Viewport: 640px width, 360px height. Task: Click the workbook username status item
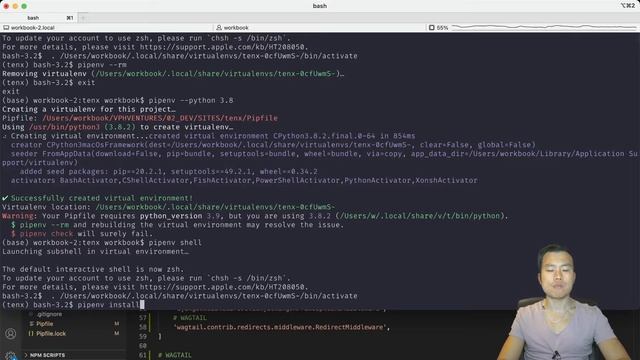(232, 28)
